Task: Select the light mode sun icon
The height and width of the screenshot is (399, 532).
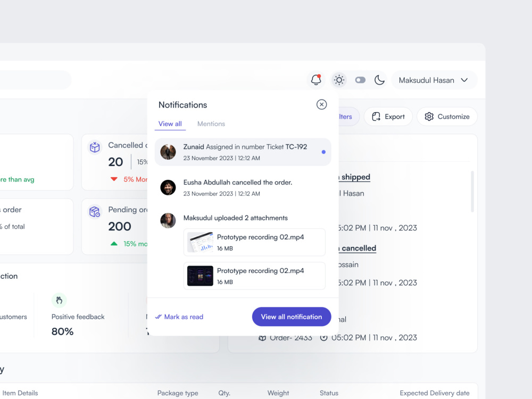Action: [x=339, y=80]
